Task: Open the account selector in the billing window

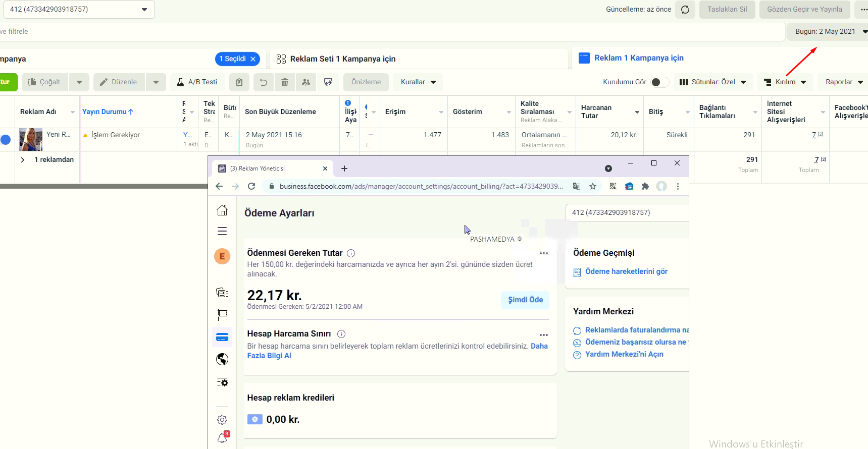Action: [627, 213]
